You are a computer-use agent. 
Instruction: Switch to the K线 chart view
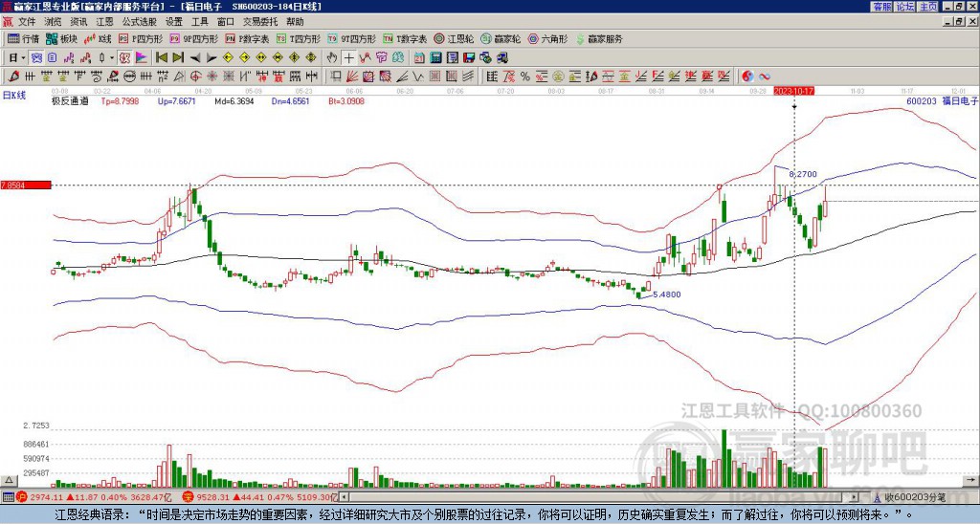click(x=99, y=38)
